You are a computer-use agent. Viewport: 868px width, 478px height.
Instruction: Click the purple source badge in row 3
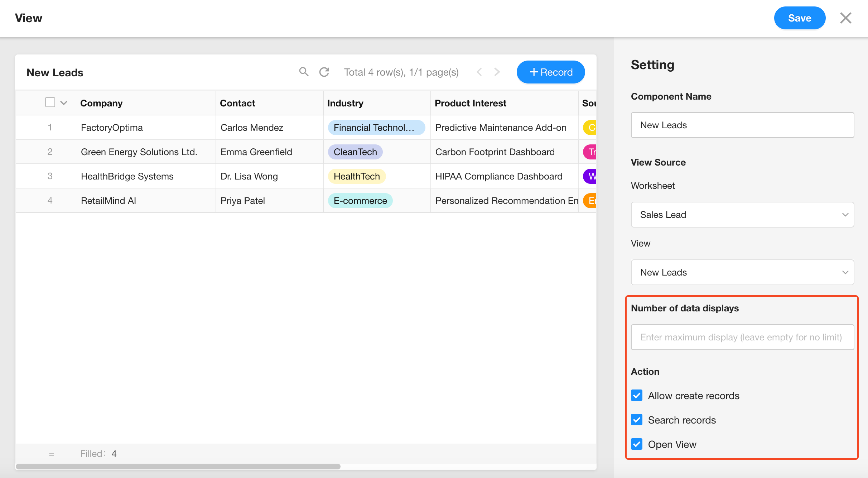click(590, 176)
